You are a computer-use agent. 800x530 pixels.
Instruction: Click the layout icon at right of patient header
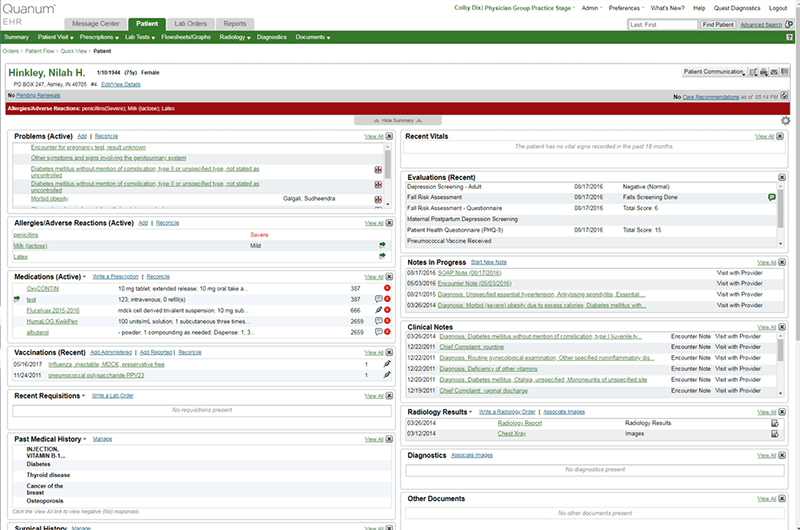click(785, 72)
